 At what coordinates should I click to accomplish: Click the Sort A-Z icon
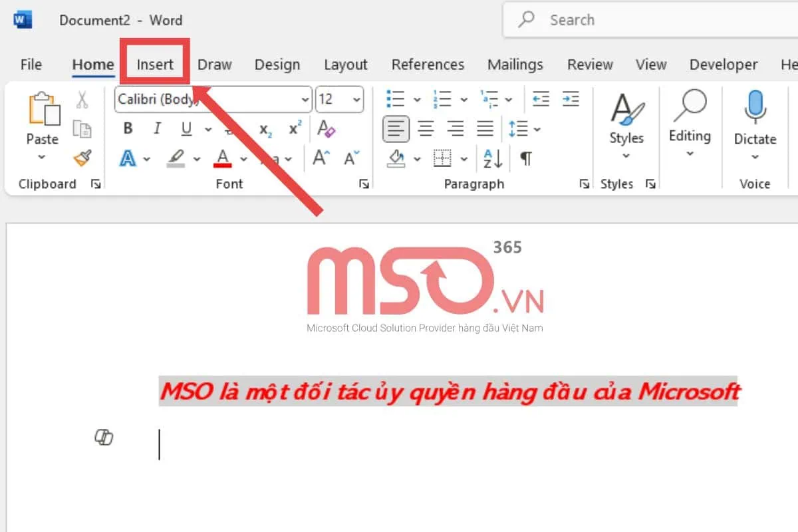click(491, 158)
